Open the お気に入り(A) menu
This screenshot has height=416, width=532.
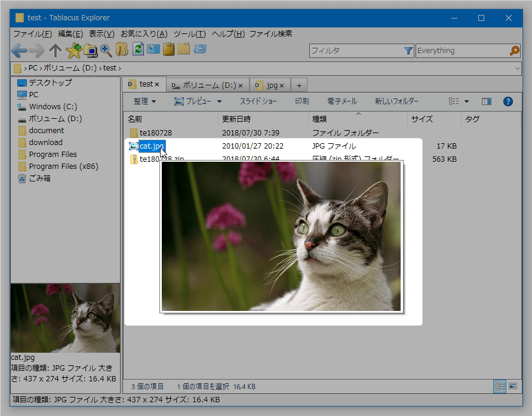[x=144, y=34]
